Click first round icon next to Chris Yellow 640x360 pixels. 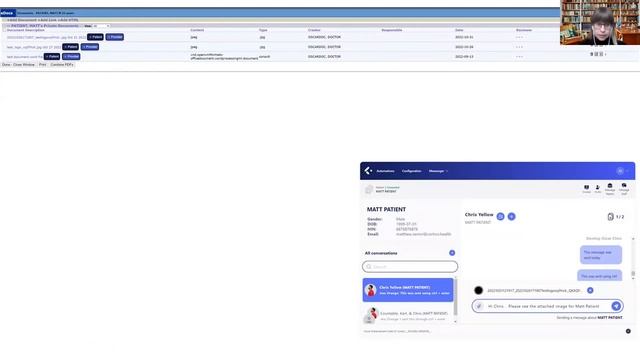(500, 216)
